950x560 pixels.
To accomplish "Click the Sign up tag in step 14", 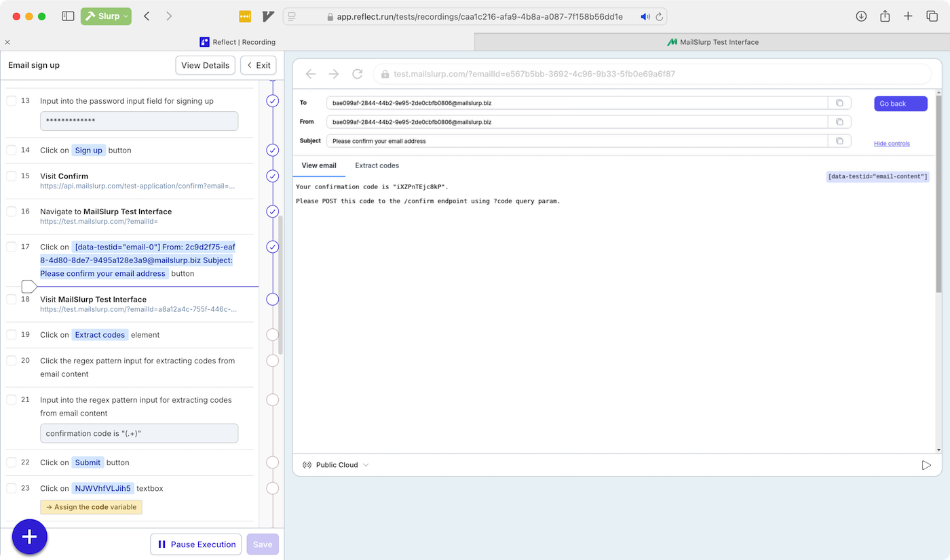I will click(x=89, y=151).
